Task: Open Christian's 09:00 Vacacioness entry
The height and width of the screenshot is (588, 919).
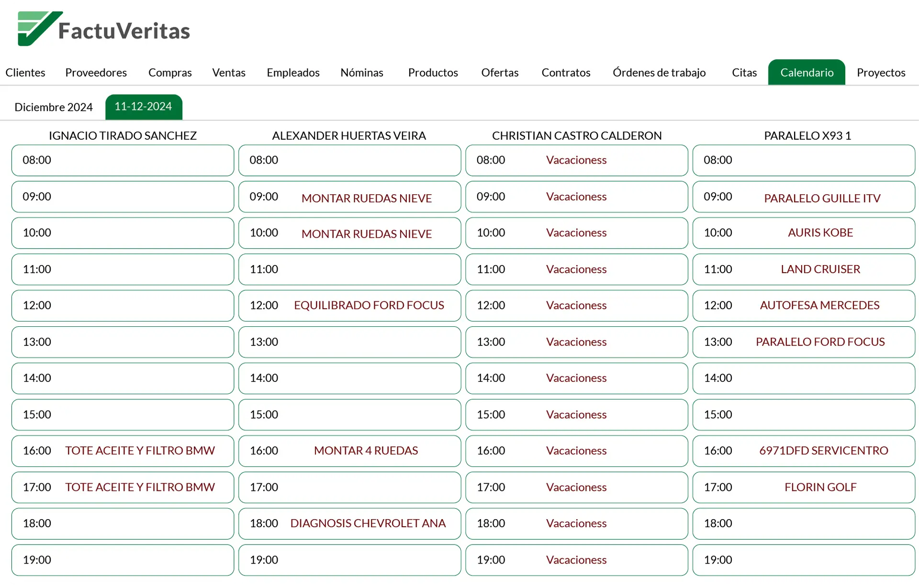Action: point(577,197)
